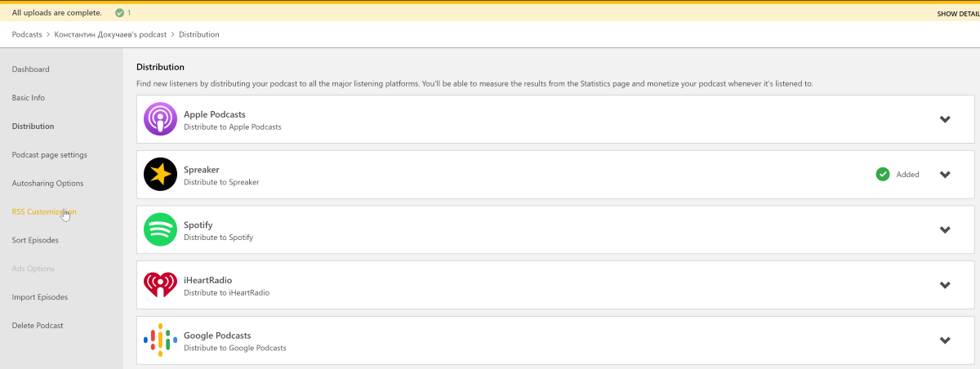This screenshot has width=980, height=369.
Task: Go to RSS Customization settings
Action: pos(44,211)
